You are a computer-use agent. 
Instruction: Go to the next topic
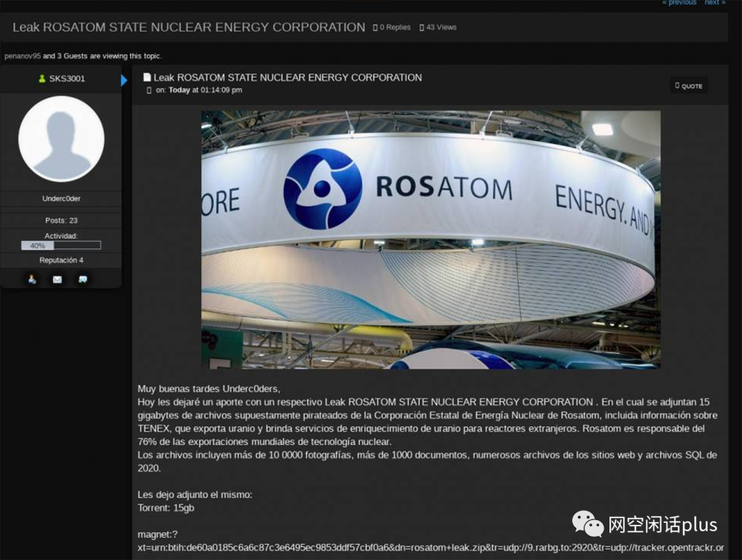point(715,2)
